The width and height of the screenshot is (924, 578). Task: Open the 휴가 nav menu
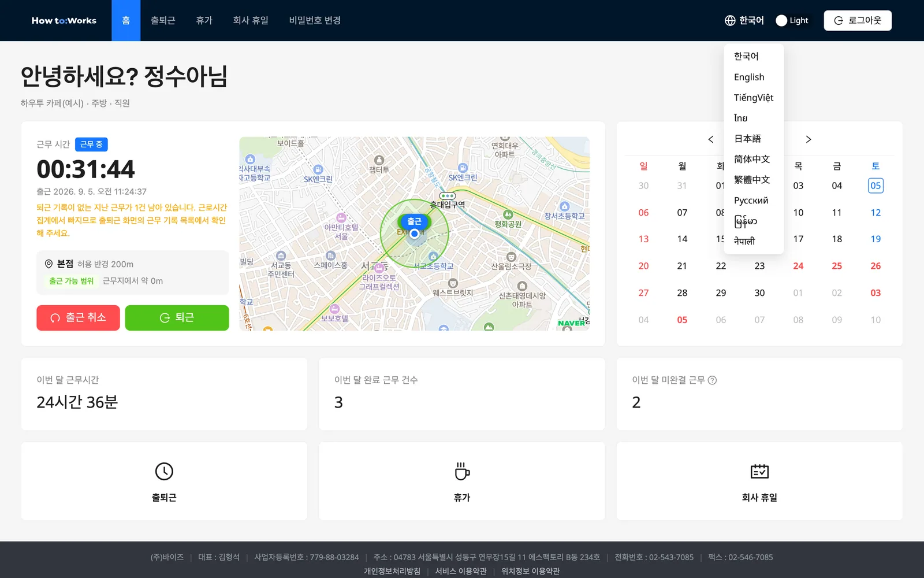tap(204, 20)
